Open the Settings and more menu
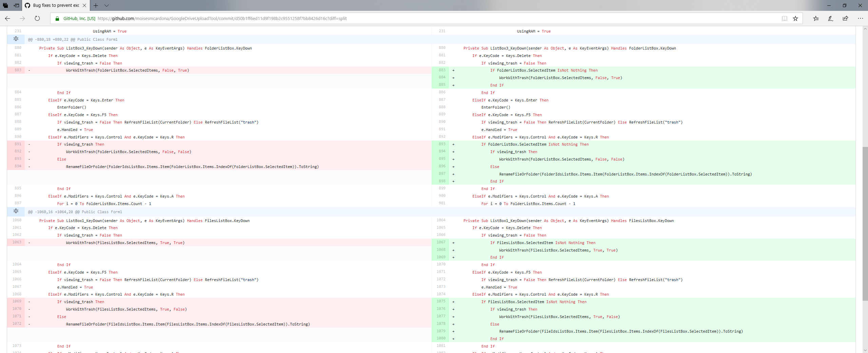Image resolution: width=868 pixels, height=353 pixels. [x=860, y=18]
